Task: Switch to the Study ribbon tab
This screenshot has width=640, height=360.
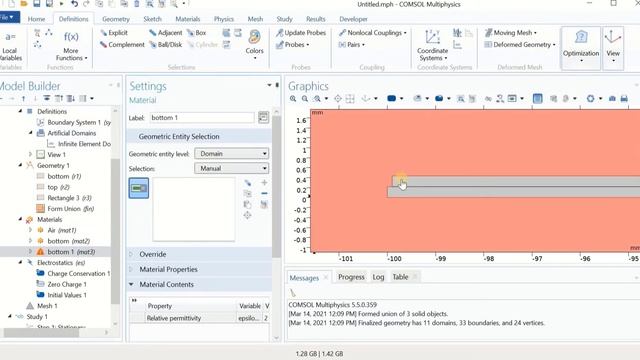Action: pos(284,19)
